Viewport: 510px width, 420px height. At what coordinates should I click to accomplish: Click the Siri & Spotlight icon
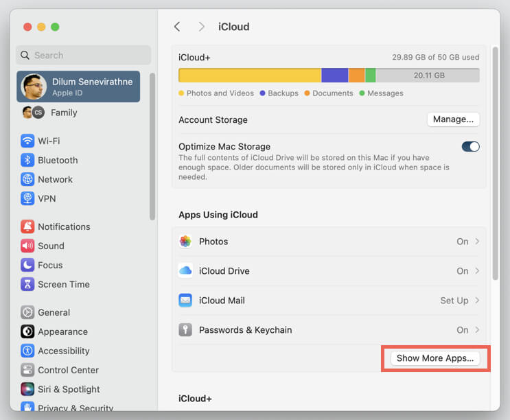[x=27, y=389]
